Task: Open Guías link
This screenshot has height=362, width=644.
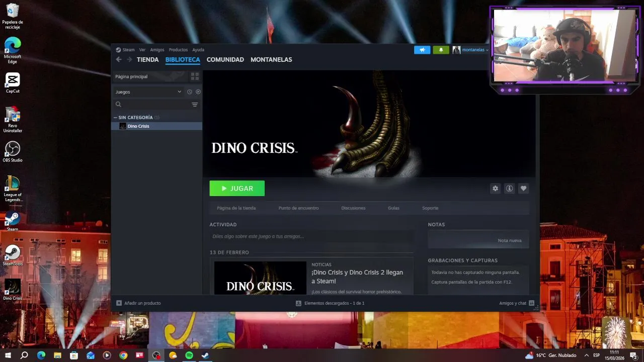Action: point(393,208)
